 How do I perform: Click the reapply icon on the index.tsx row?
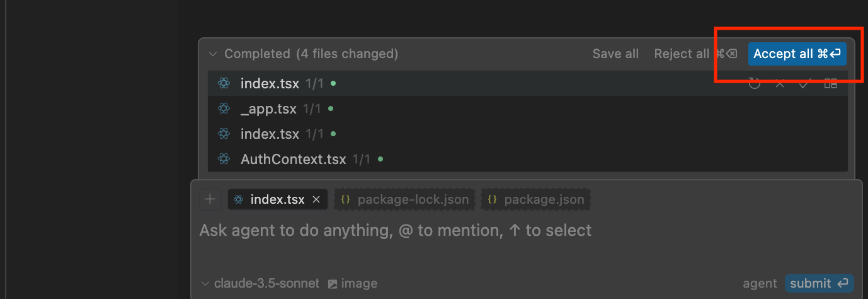point(755,83)
